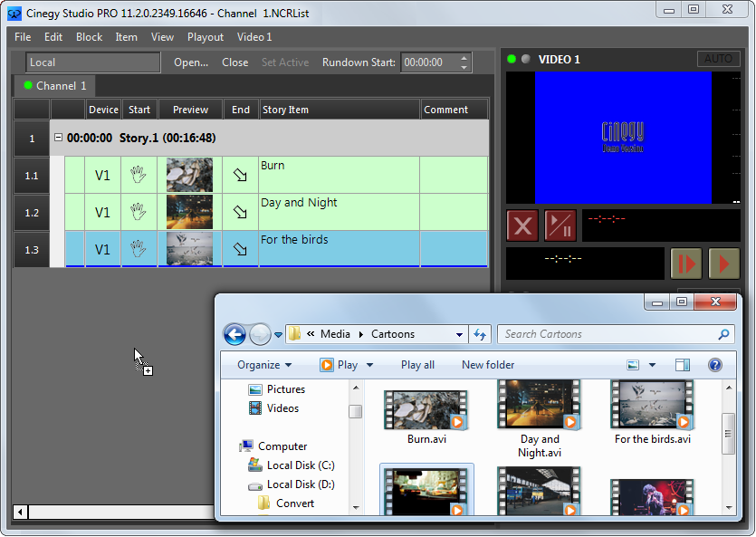Select Pictures in the navigation pane

(x=277, y=389)
